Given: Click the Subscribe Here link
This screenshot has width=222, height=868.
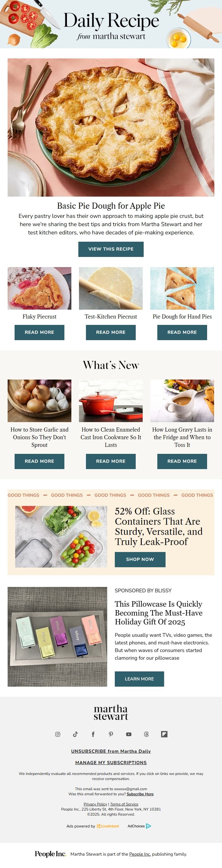Looking at the screenshot, I should [x=140, y=794].
